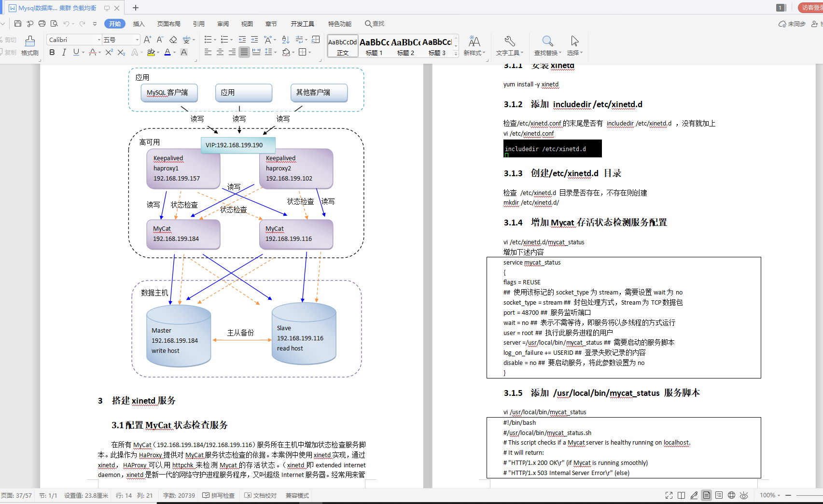Switch to web layout view
This screenshot has width=823, height=504.
coord(732,495)
